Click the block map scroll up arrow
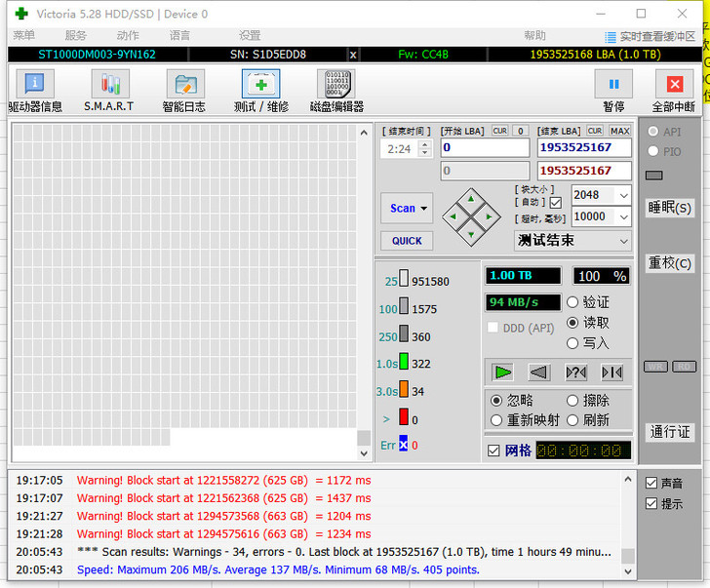710x588 pixels. tap(364, 133)
